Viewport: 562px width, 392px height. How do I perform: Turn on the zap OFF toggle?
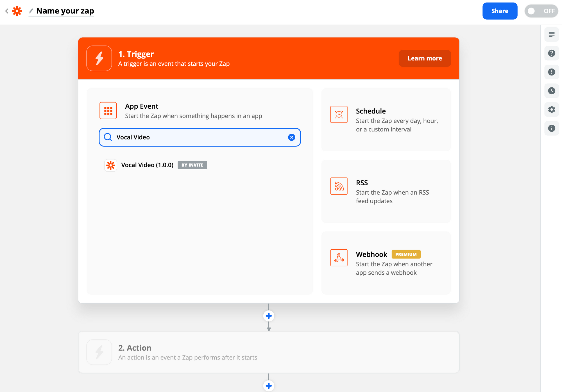(541, 11)
